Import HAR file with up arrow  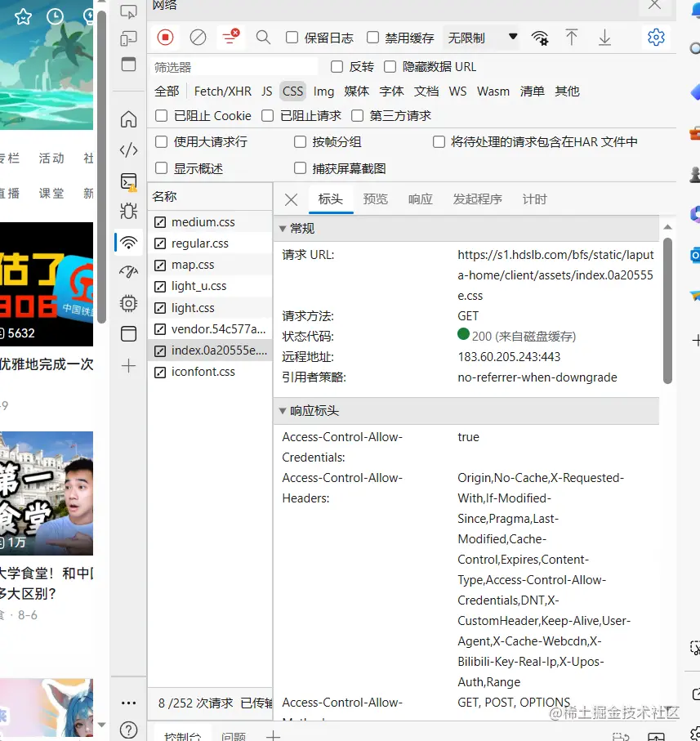pyautogui.click(x=572, y=38)
